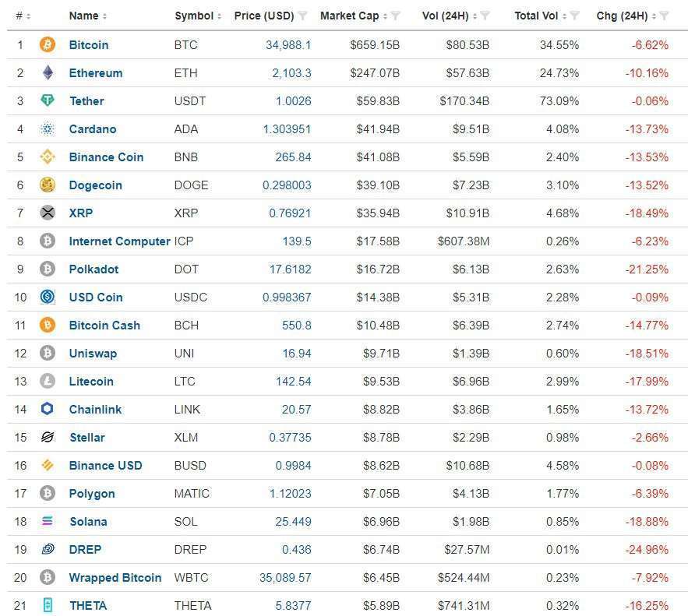The width and height of the screenshot is (688, 616).
Task: Click the Chainlink hexagon logo
Action: pos(48,410)
